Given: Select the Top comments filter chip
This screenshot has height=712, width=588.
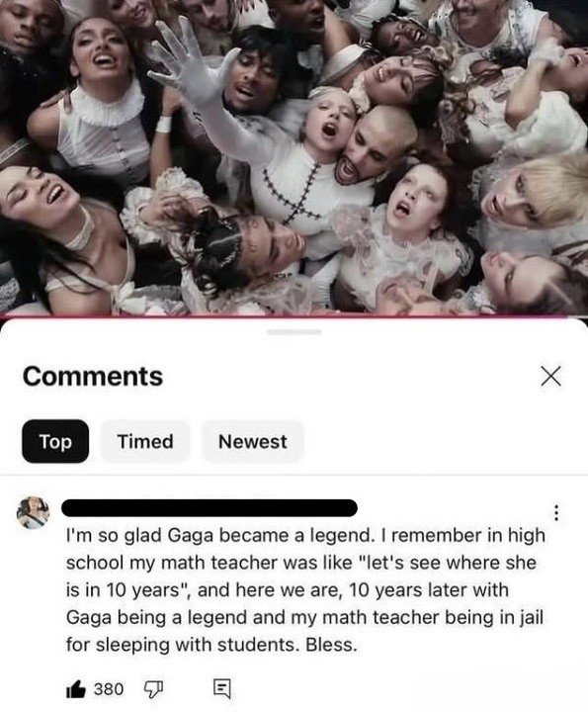Looking at the screenshot, I should point(55,441).
